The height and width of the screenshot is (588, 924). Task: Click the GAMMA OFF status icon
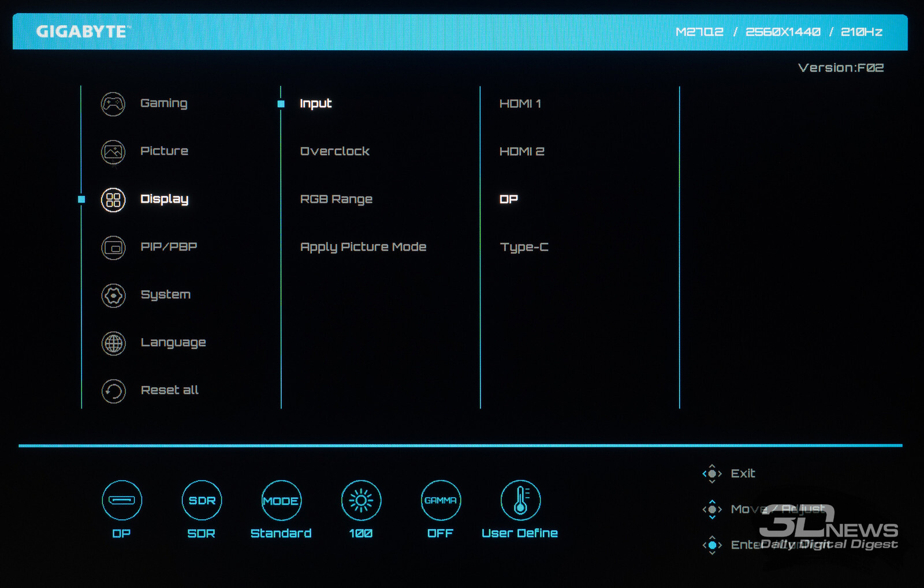(441, 500)
